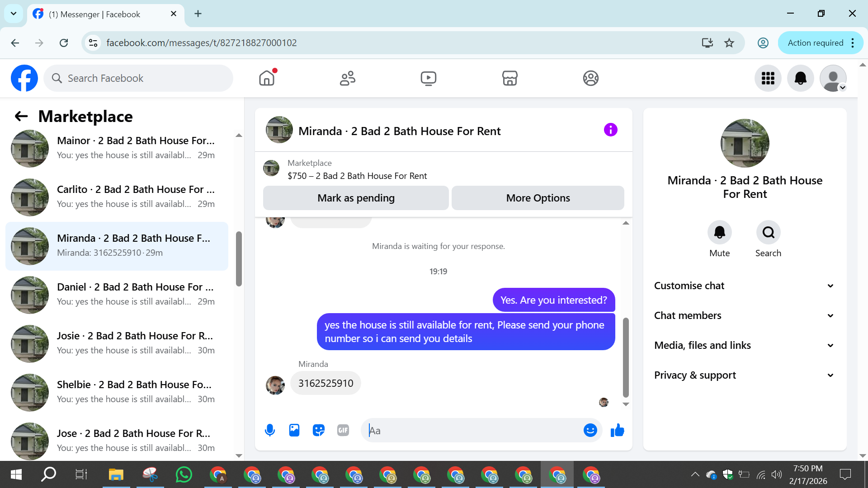868x488 pixels.
Task: Attach a photo using image icon
Action: pyautogui.click(x=294, y=430)
